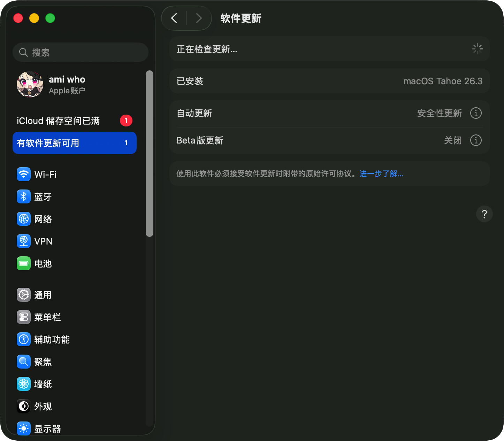This screenshot has height=441, width=504.
Task: Open Wi-Fi settings icon
Action: [x=24, y=174]
